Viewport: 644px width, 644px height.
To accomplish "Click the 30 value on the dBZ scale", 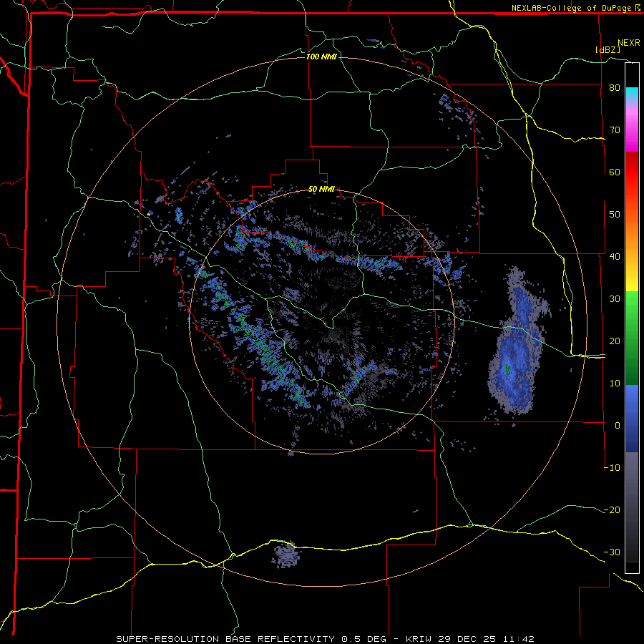I will click(x=615, y=298).
